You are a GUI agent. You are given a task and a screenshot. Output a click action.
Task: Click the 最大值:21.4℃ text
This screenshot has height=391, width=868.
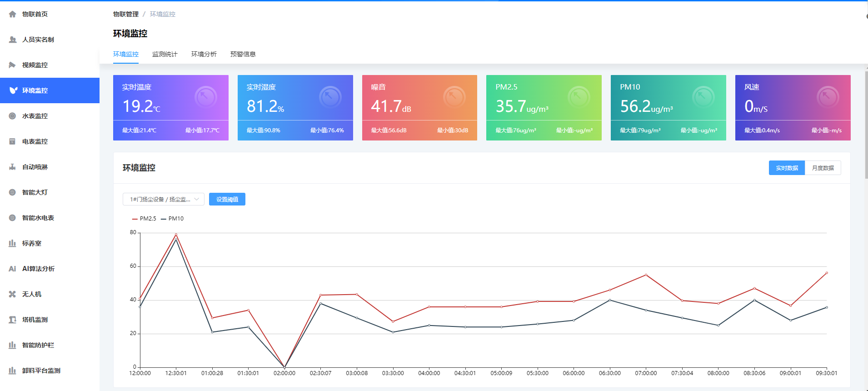(139, 130)
